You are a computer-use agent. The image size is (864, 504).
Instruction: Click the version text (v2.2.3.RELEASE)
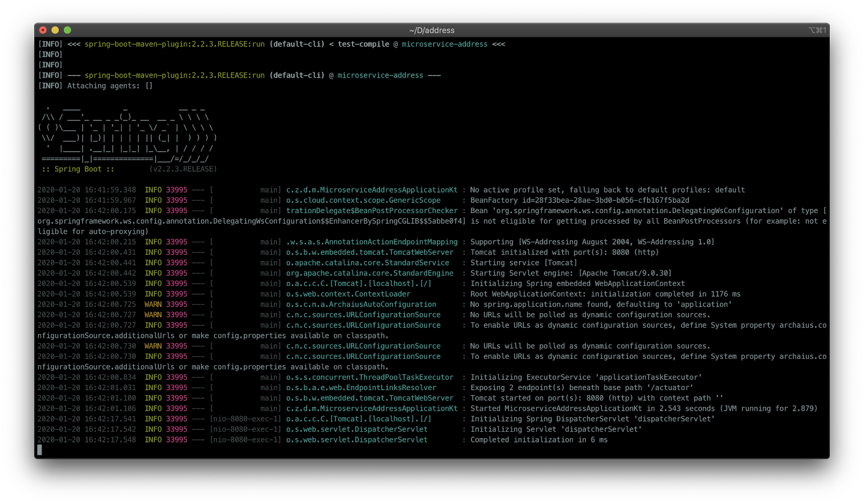tap(183, 169)
